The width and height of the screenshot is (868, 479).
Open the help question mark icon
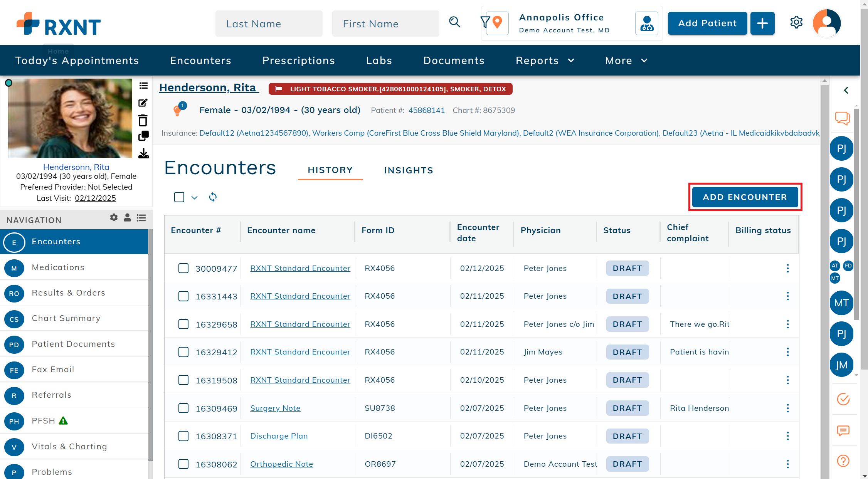(x=843, y=461)
